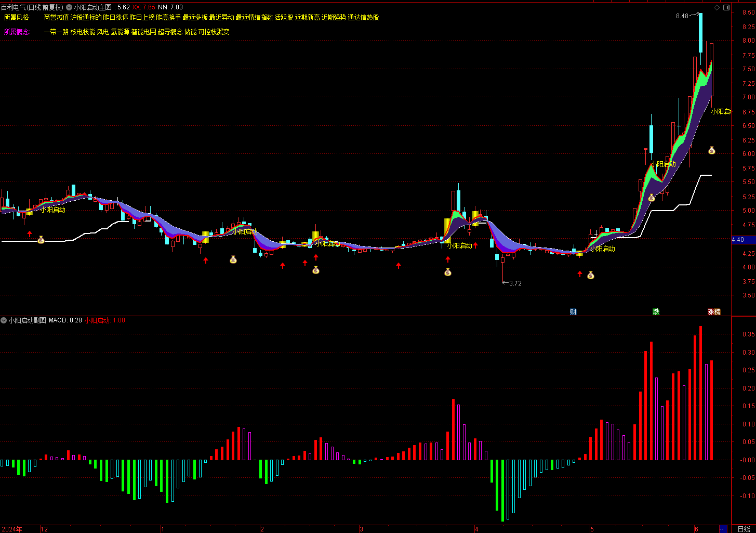Click the red arrow left of late-April money bag
Image resolution: width=756 pixels, height=533 pixels.
[580, 274]
